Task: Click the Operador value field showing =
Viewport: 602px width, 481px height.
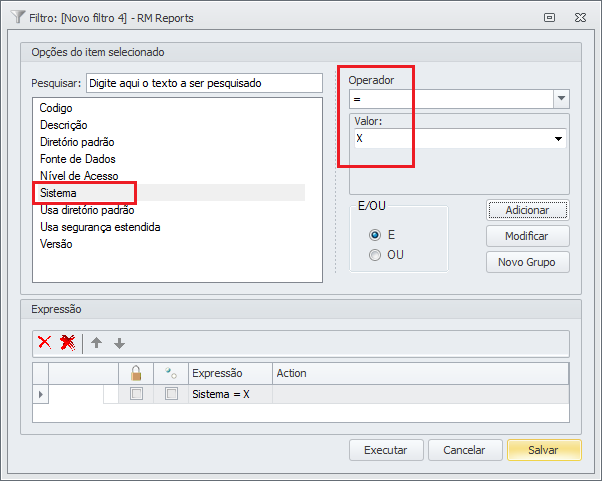Action: 452,99
